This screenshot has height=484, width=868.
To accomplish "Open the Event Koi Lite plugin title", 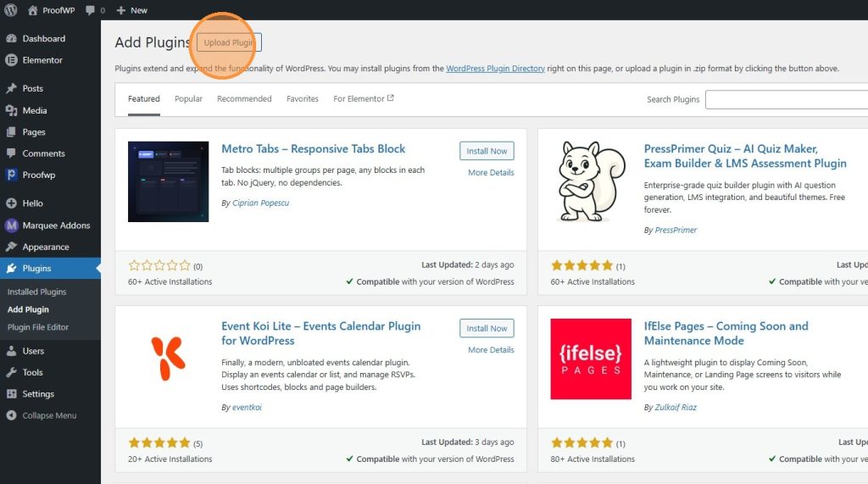I will tap(321, 333).
